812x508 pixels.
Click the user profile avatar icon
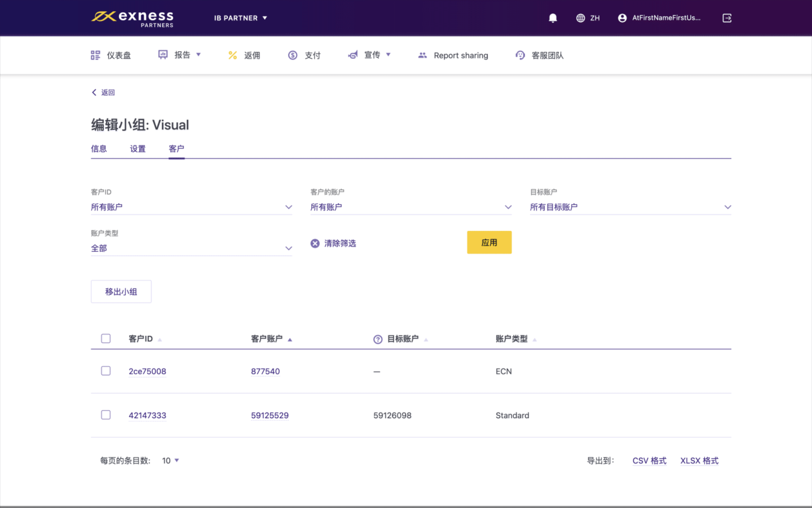tap(622, 18)
